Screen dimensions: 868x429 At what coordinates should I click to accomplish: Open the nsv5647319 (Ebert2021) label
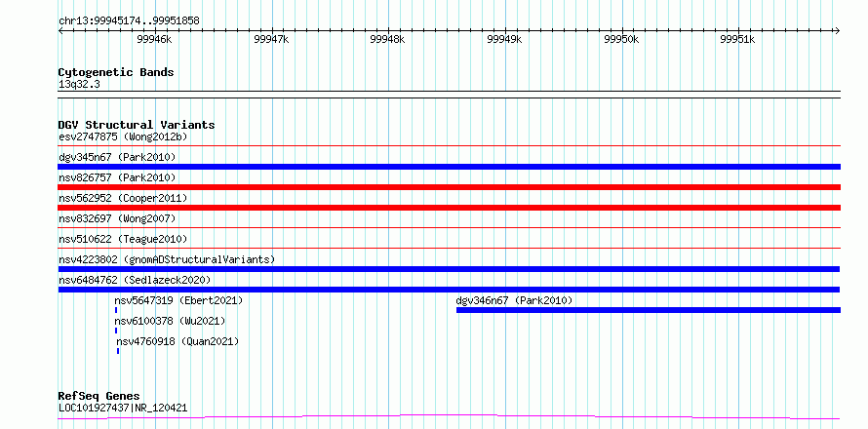tap(178, 300)
